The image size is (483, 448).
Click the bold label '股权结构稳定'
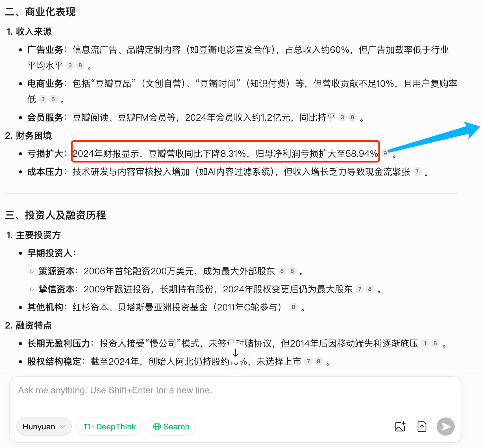point(54,362)
